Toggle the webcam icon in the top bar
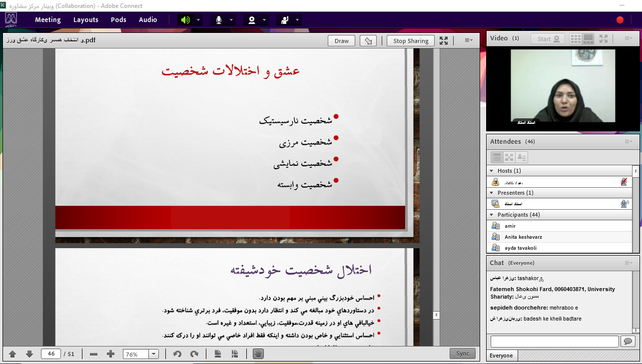Image resolution: width=642 pixels, height=364 pixels. point(252,20)
